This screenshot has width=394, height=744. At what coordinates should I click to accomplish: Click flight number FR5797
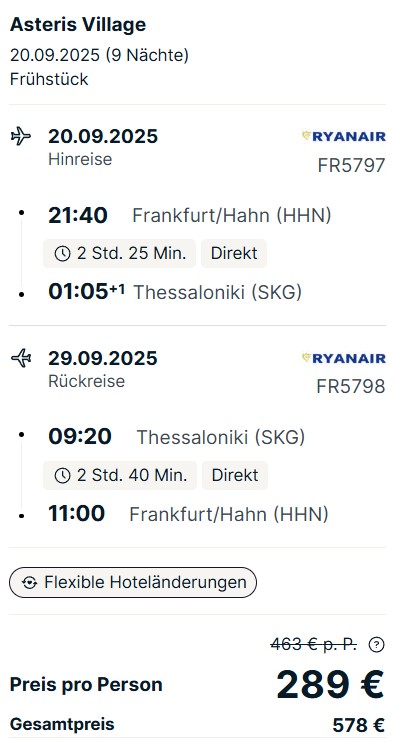351,166
